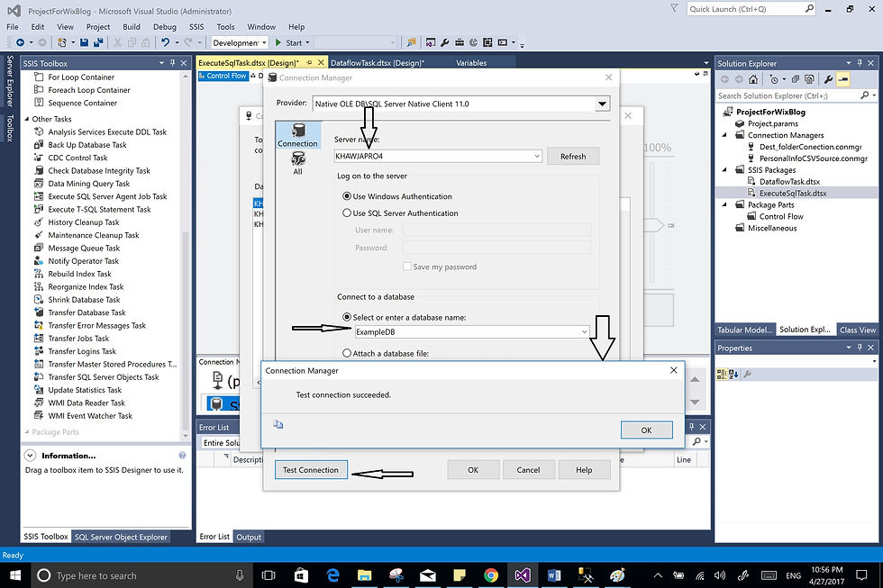883x588 pixels.
Task: Click the Information help icon in toolbox
Action: (x=182, y=456)
